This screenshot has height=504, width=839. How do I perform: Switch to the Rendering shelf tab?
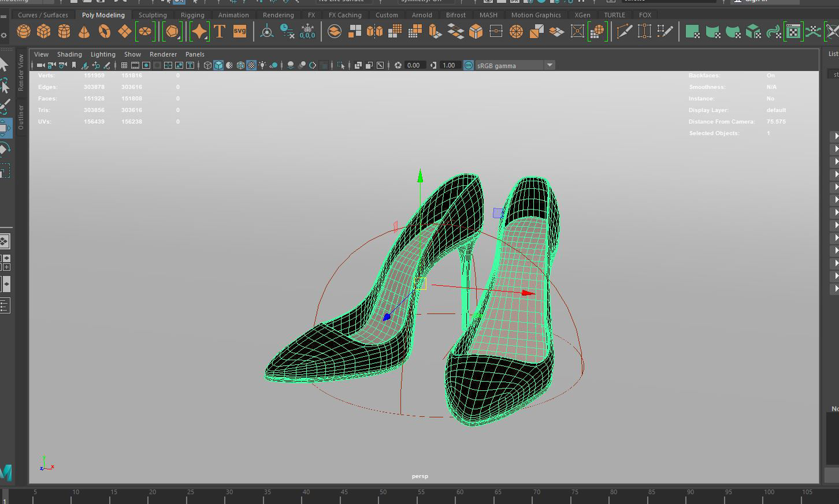click(x=279, y=15)
